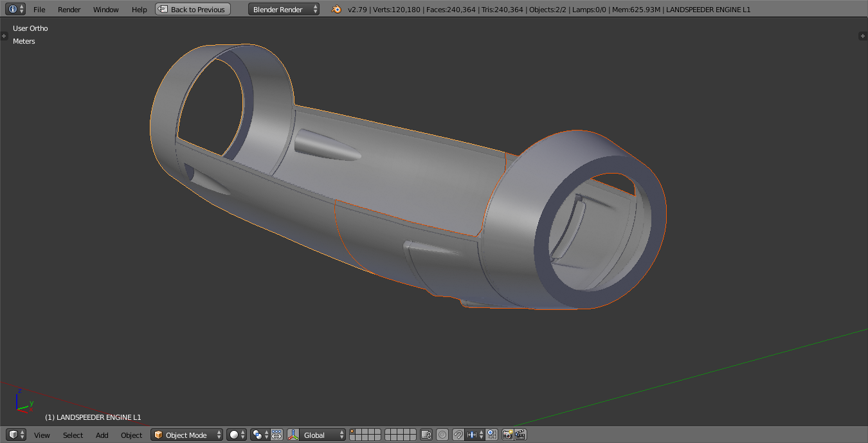The image size is (868, 443).
Task: Click the snap target options icon
Action: [x=492, y=435]
